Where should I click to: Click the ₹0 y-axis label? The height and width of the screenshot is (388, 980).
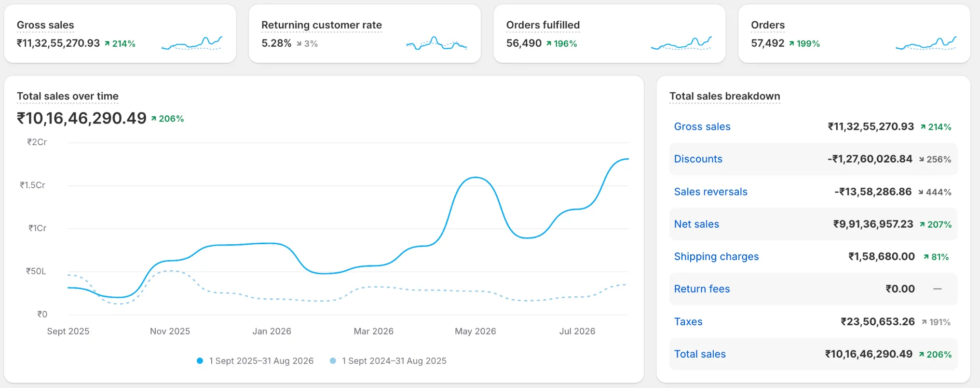(42, 315)
